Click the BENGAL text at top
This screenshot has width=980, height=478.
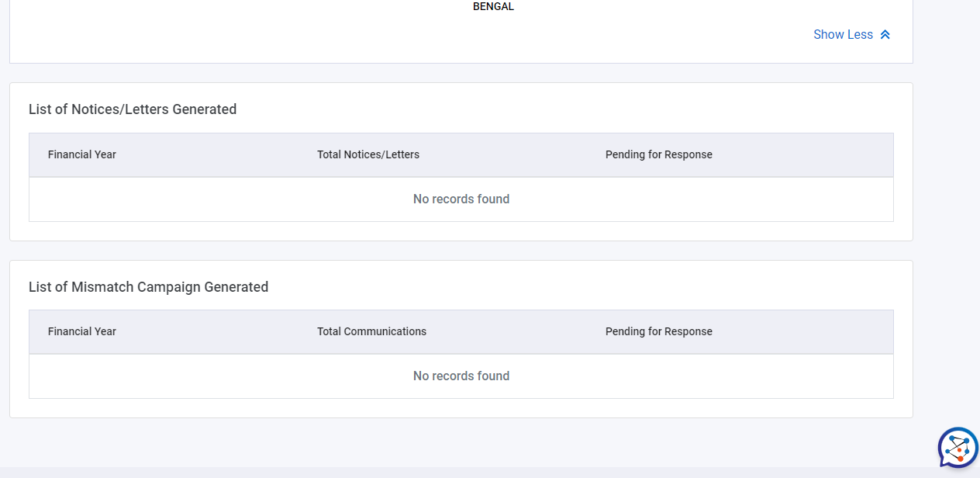(493, 6)
